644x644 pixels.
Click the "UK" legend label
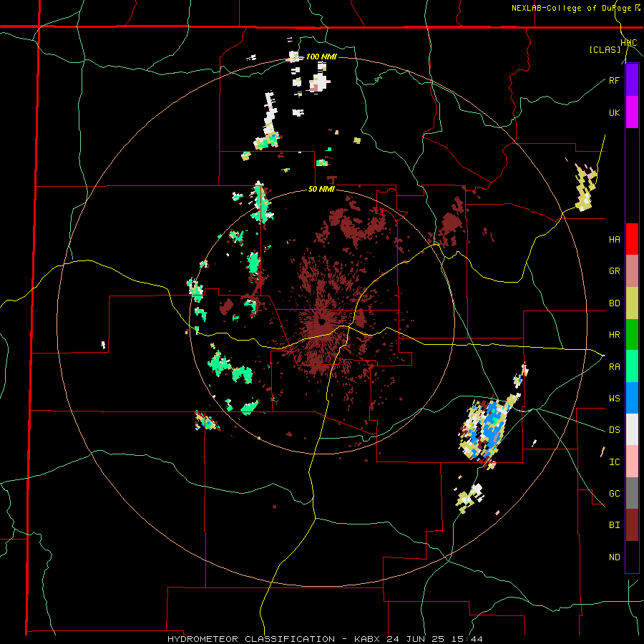pos(614,112)
